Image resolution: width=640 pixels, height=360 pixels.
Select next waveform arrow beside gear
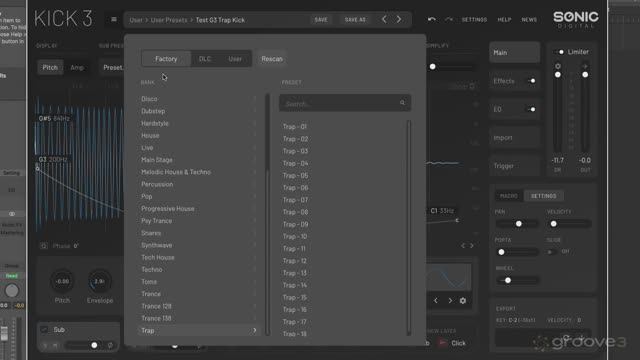coord(450,300)
